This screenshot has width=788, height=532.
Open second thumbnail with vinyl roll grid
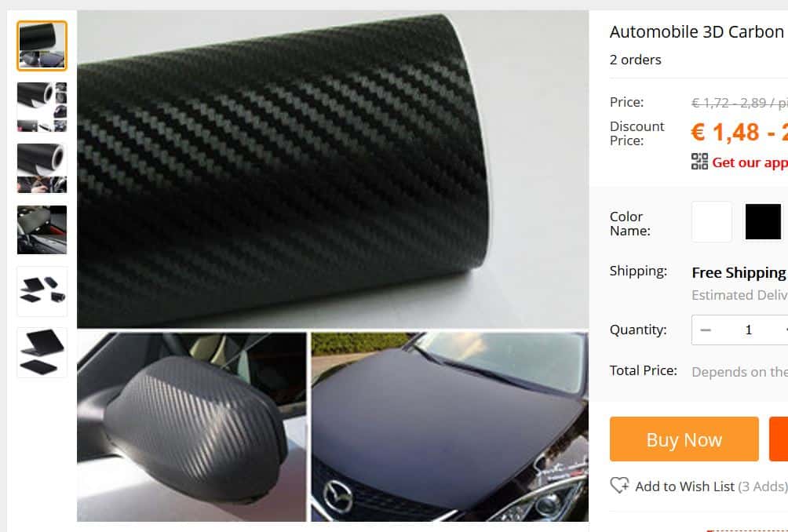click(x=42, y=107)
